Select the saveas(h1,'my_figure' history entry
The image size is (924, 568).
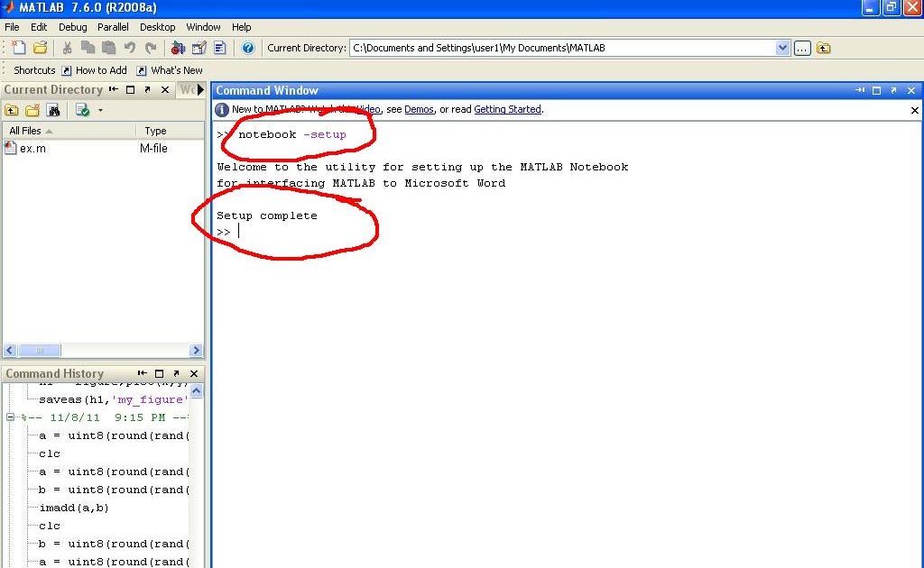114,399
